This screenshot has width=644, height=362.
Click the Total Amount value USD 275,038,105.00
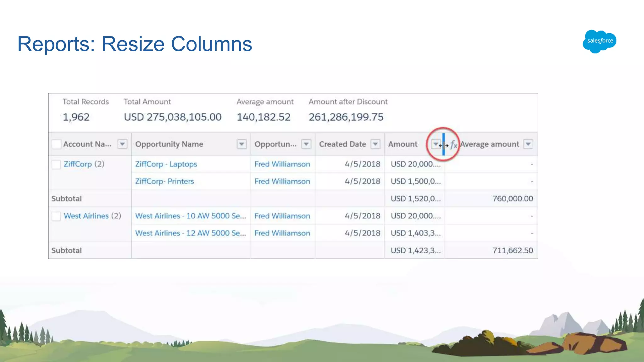(173, 117)
